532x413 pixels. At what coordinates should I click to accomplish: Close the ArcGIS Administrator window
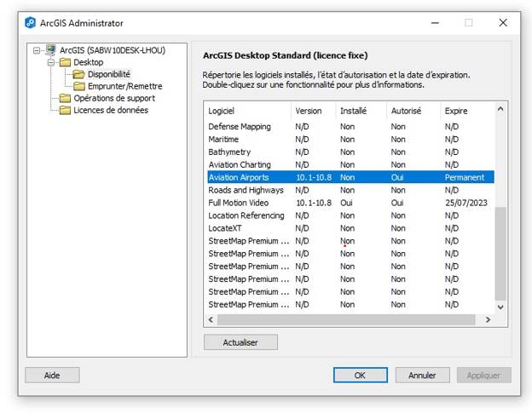503,23
